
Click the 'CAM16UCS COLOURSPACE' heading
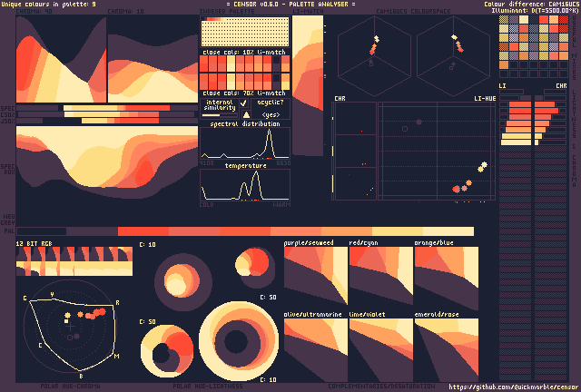pyautogui.click(x=413, y=12)
